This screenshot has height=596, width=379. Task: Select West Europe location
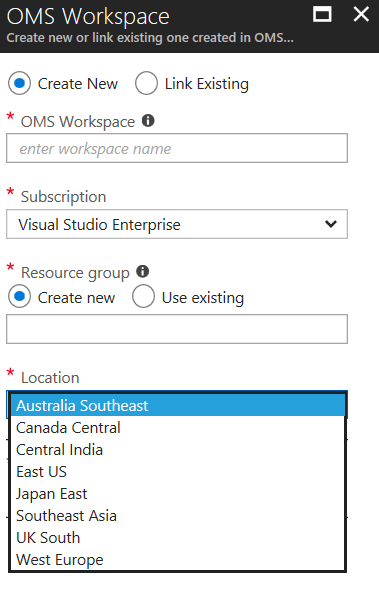point(178,560)
